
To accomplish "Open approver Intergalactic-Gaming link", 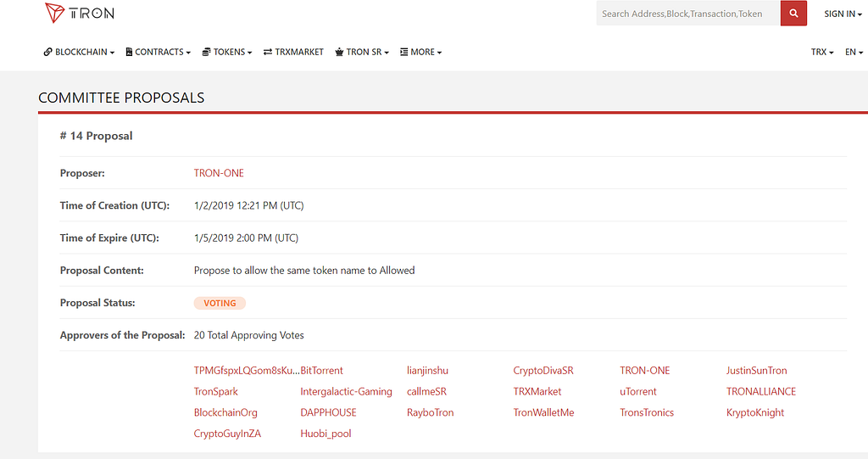I will pos(346,391).
